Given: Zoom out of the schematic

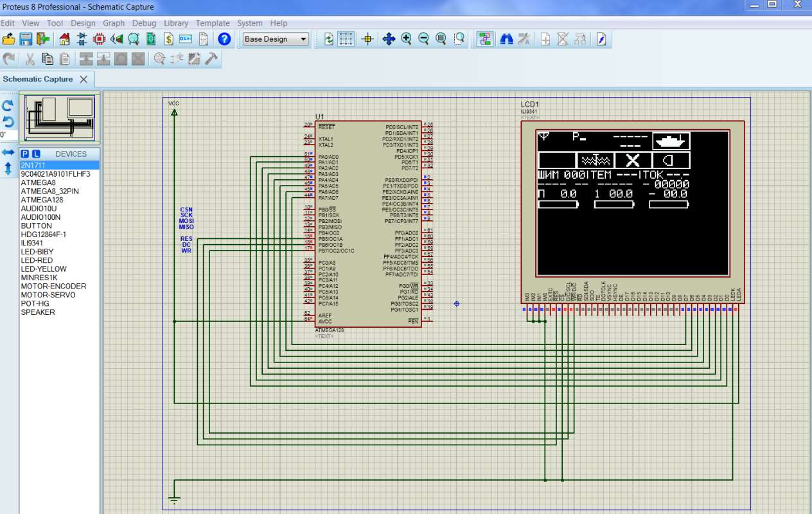Looking at the screenshot, I should pos(424,39).
